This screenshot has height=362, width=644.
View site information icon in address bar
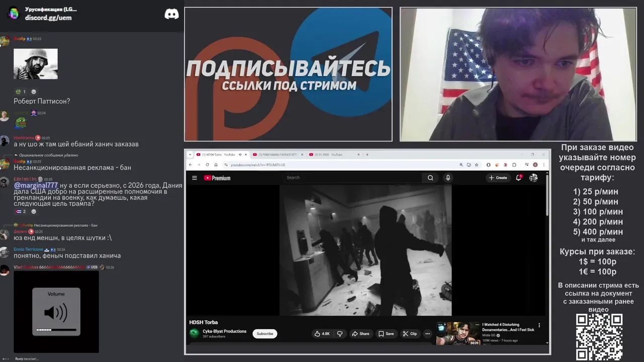click(x=226, y=164)
